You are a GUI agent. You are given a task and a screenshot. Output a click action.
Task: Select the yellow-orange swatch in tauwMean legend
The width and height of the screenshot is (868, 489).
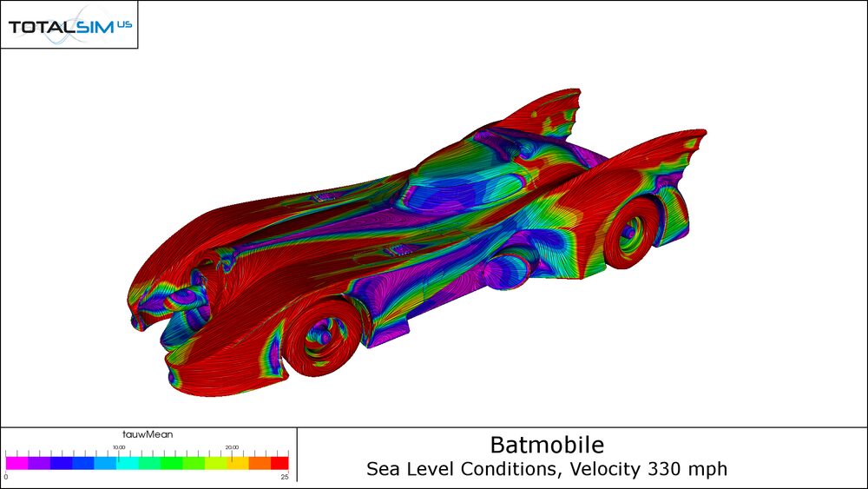(x=238, y=463)
